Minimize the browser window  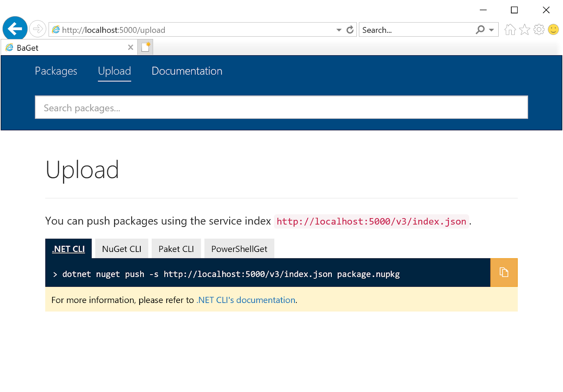click(483, 10)
